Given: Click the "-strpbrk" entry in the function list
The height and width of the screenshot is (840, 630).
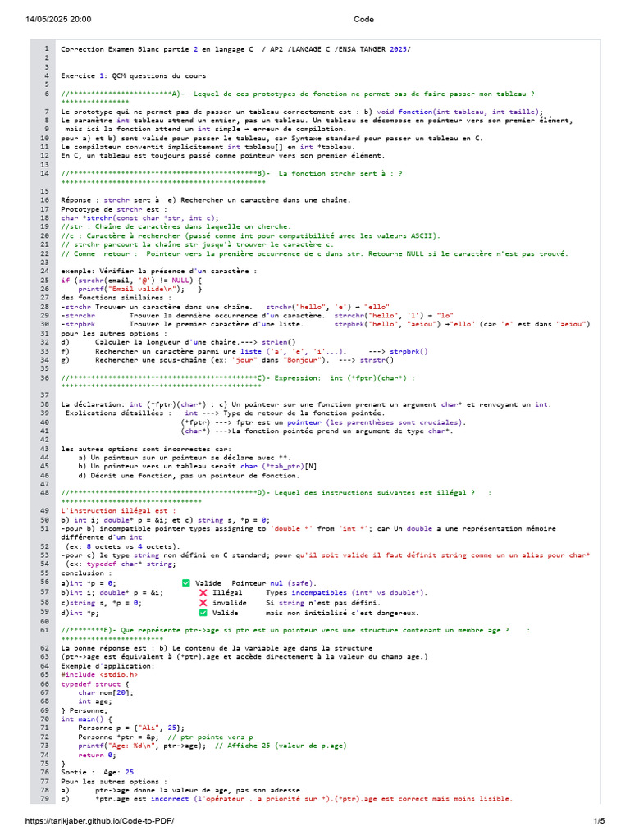Looking at the screenshot, I should click(x=78, y=324).
